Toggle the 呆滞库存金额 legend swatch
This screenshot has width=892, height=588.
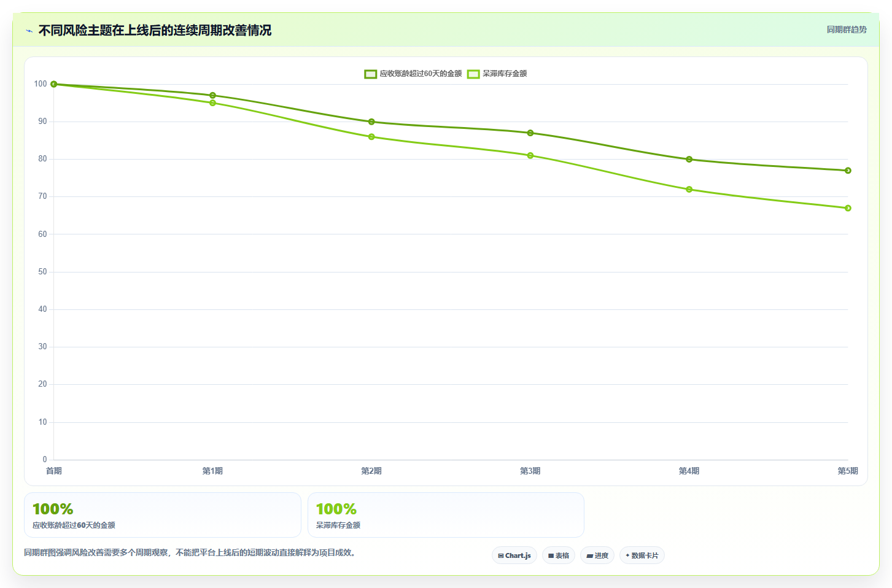coord(473,74)
